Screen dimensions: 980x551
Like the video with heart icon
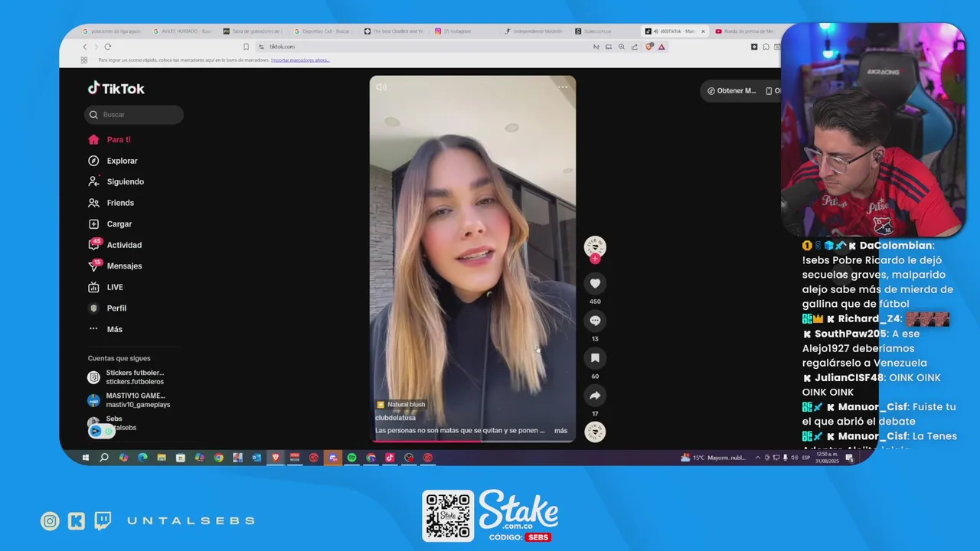click(595, 284)
